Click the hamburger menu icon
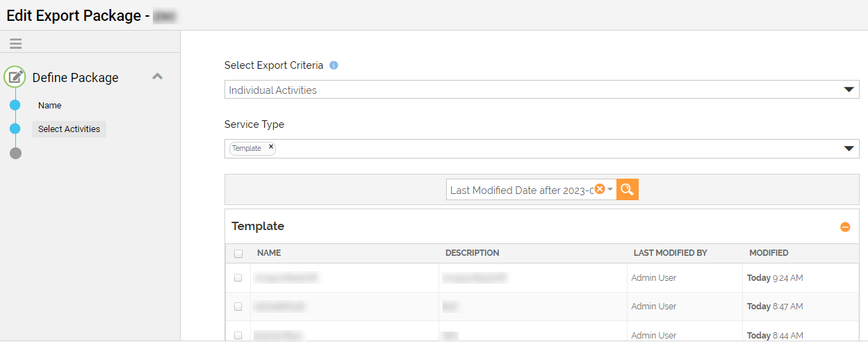The height and width of the screenshot is (342, 868). [x=15, y=43]
